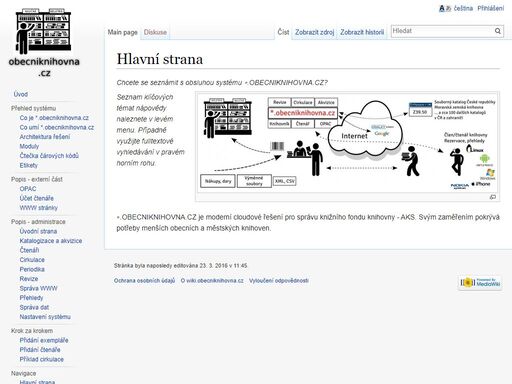Click Ochrana osobních údajů footer link
The image size is (512, 384).
point(144,281)
